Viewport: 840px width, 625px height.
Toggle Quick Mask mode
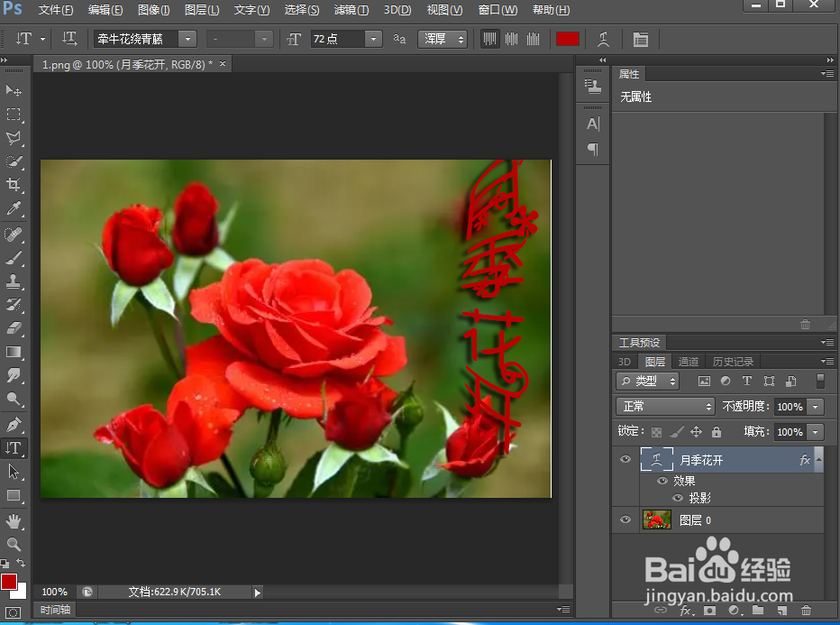[x=13, y=612]
